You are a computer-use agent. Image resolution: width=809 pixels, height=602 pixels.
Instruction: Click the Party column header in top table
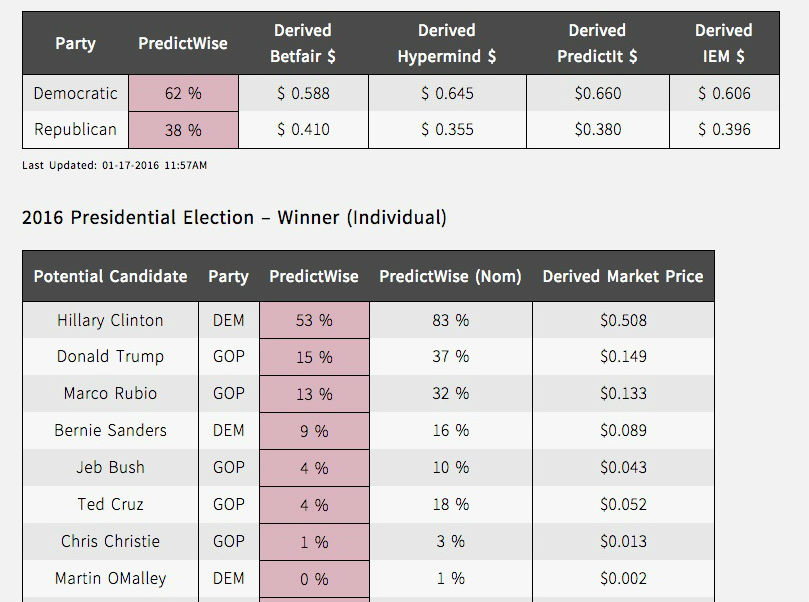pyautogui.click(x=76, y=43)
